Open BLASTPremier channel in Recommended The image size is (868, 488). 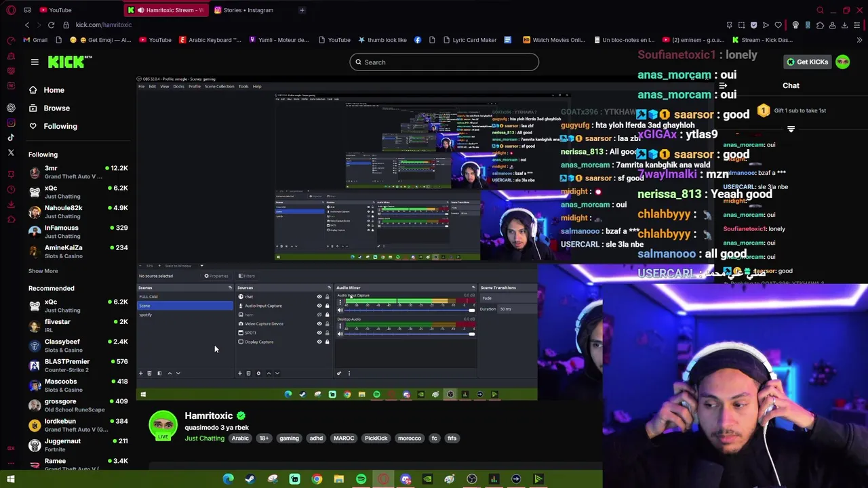[x=78, y=365]
